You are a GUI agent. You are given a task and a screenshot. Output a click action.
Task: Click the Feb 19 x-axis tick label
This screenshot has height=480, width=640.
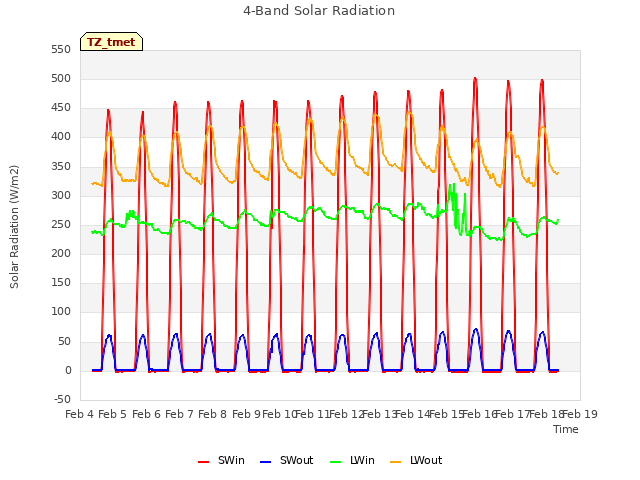[x=580, y=414]
